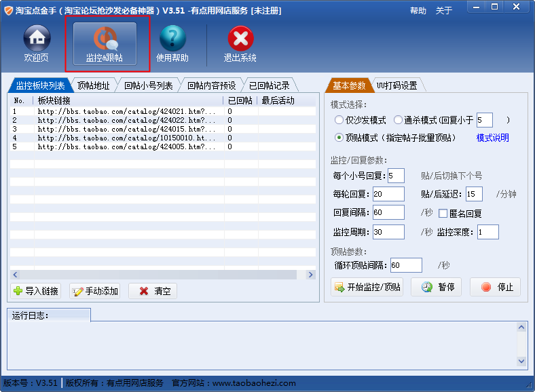Click 循环顶贴间隔 input field
535x392 pixels.
pyautogui.click(x=406, y=265)
